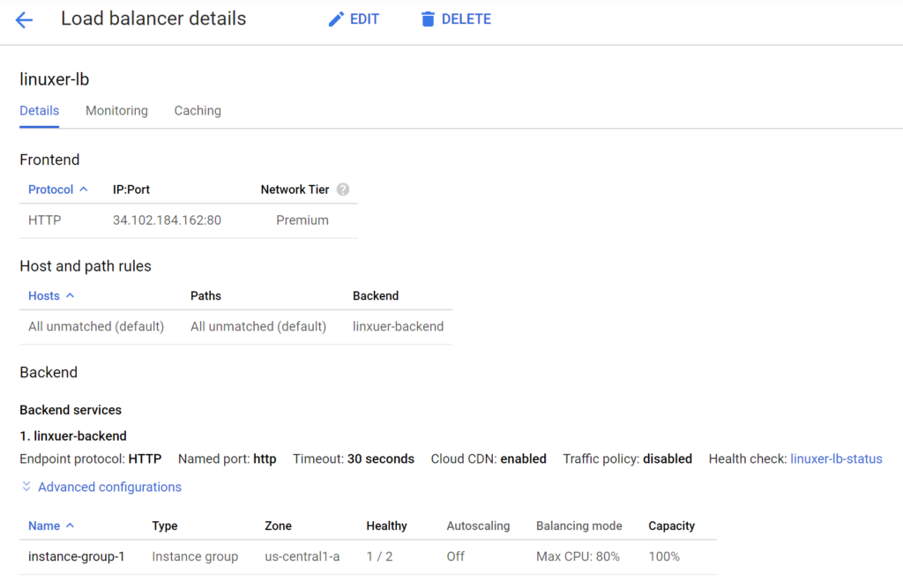Screen dimensions: 903x588
Task: Sort backends by Name column header
Action: 44,526
